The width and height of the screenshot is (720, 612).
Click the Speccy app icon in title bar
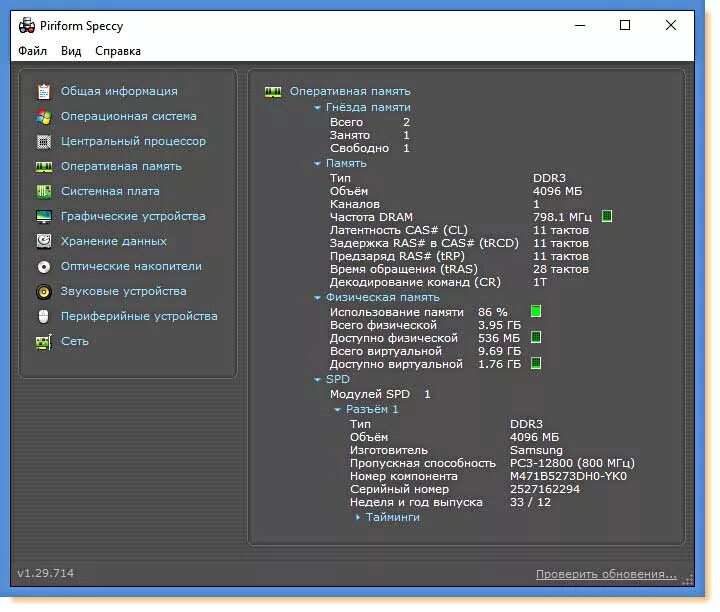point(27,26)
